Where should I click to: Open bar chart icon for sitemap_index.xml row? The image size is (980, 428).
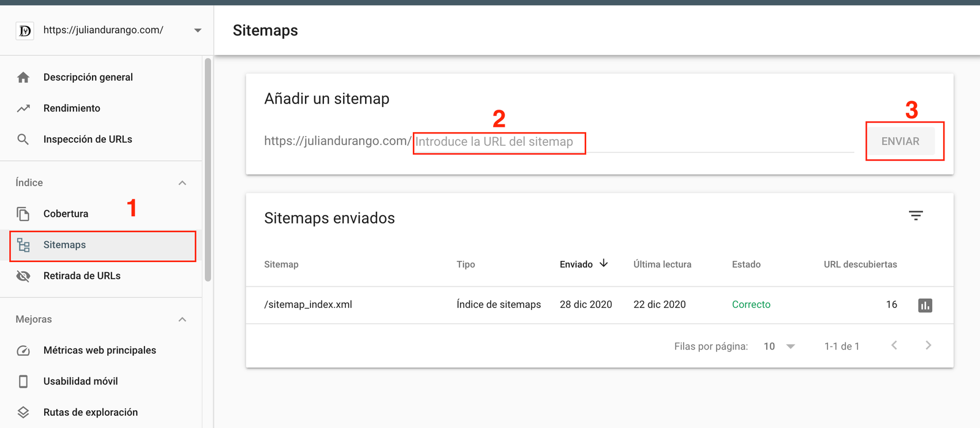(925, 305)
